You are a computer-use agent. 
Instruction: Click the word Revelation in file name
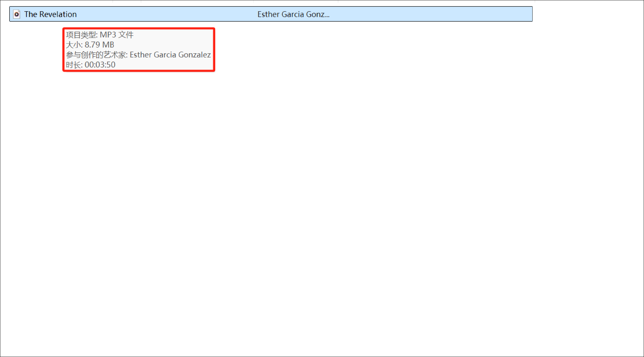point(58,14)
